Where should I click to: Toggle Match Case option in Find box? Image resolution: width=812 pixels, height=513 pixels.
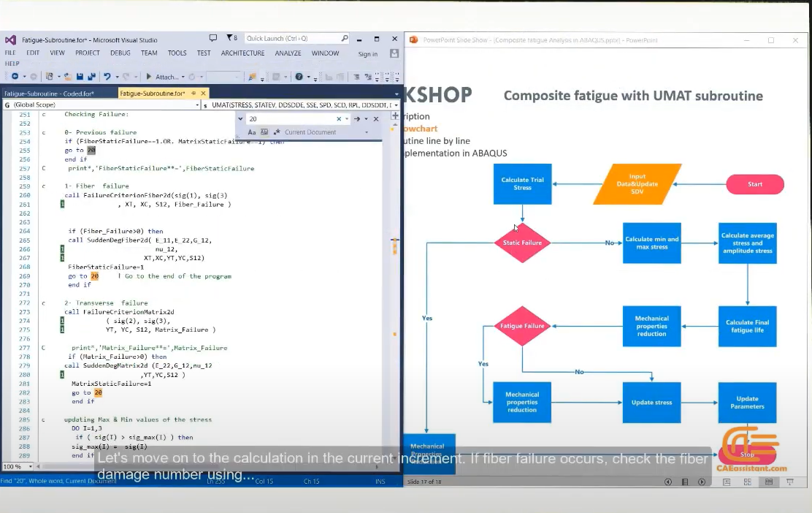point(252,132)
